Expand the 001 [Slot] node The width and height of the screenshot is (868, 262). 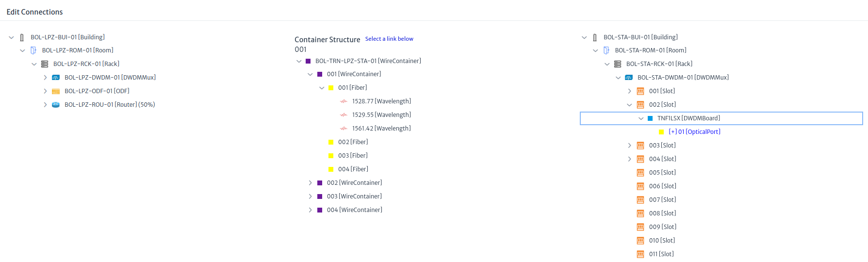click(x=629, y=91)
